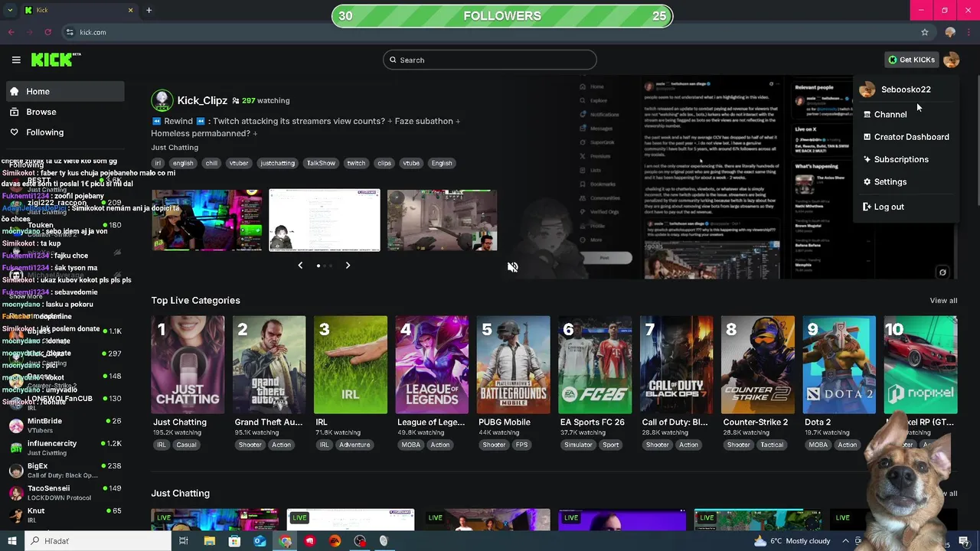Click the Kick_Clipz channel avatar
The height and width of the screenshot is (551, 980).
click(x=162, y=100)
